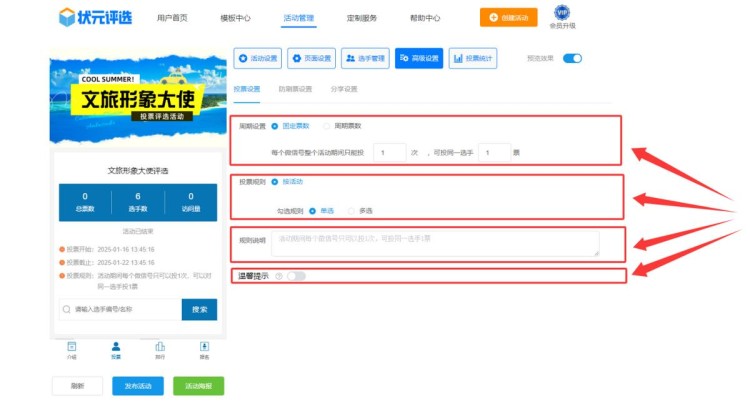Open 选手管理 toolbar button
Image resolution: width=750 pixels, height=409 pixels.
tap(365, 59)
